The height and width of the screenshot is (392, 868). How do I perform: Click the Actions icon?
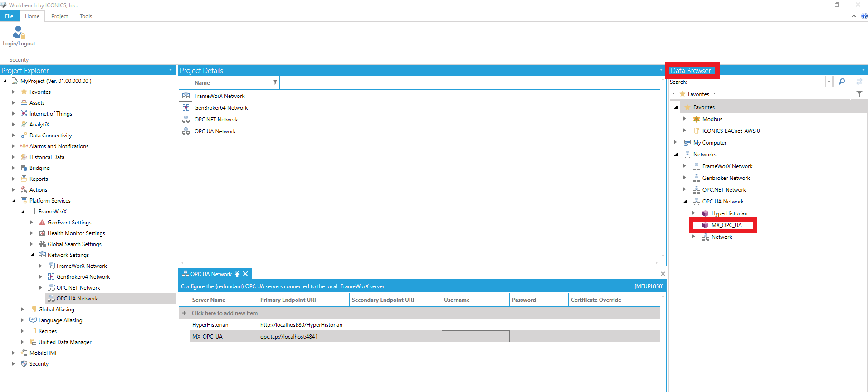[24, 190]
